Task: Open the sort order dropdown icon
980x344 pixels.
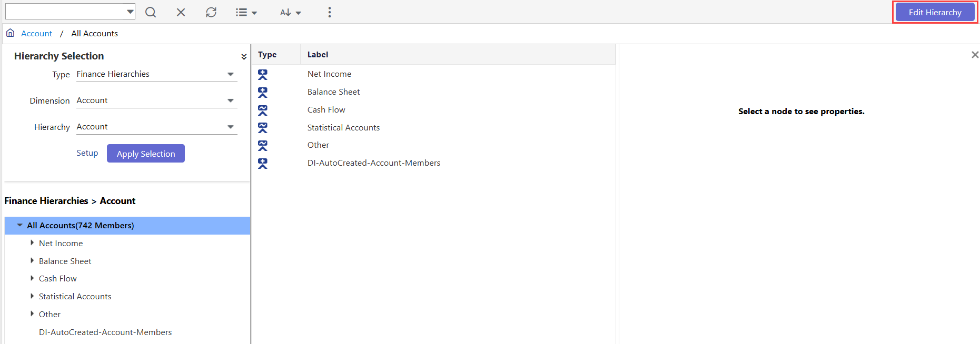Action: coord(290,12)
